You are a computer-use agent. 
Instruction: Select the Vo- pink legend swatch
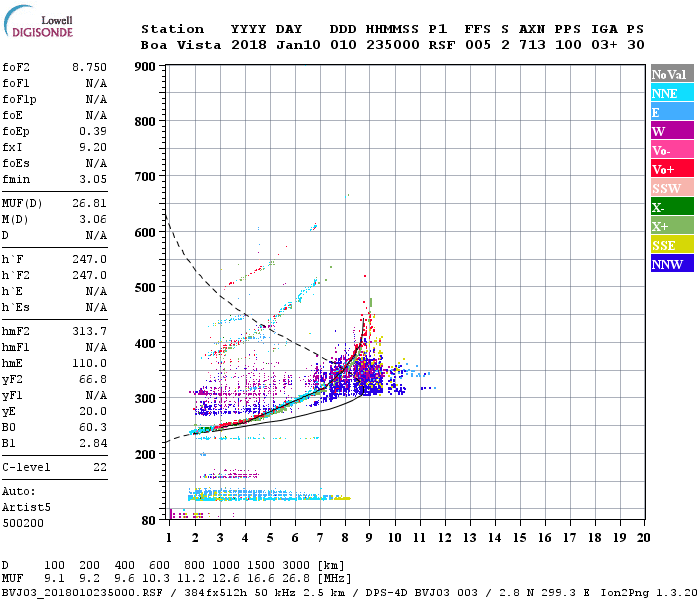coord(672,150)
